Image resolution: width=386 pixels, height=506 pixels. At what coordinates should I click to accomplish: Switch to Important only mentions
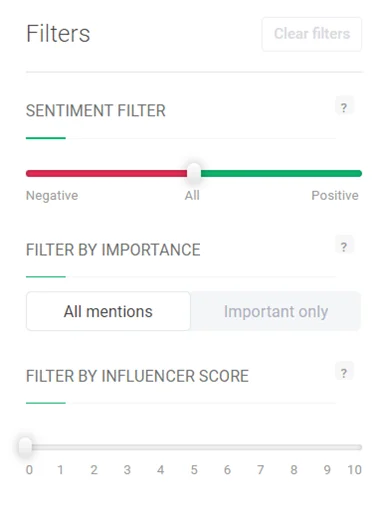276,311
